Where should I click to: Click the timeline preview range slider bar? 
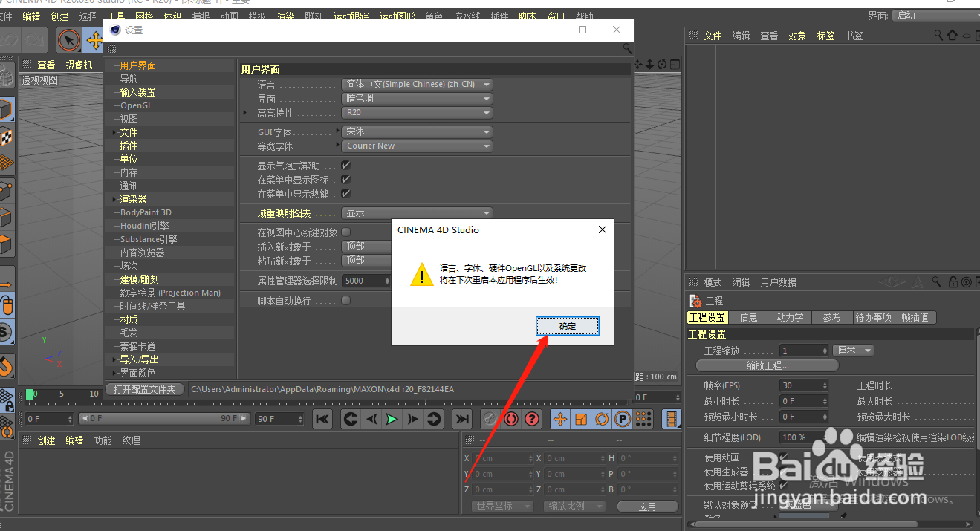[165, 419]
